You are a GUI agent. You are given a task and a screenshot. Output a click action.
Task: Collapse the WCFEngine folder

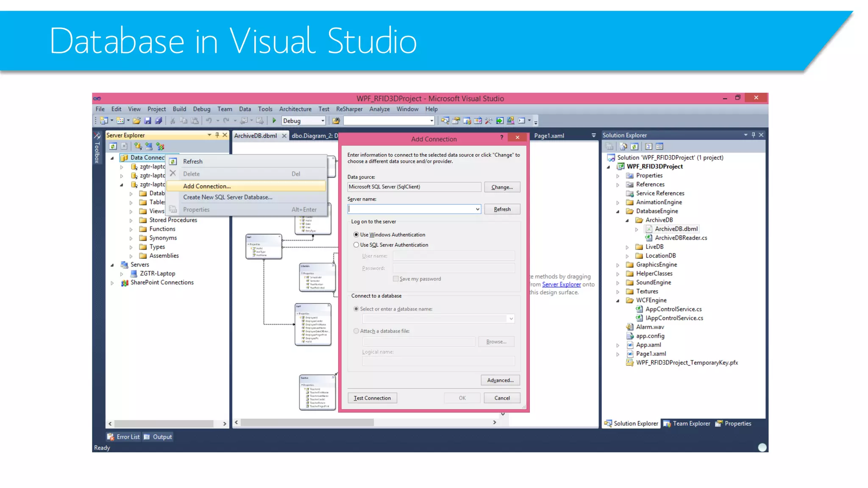click(618, 301)
